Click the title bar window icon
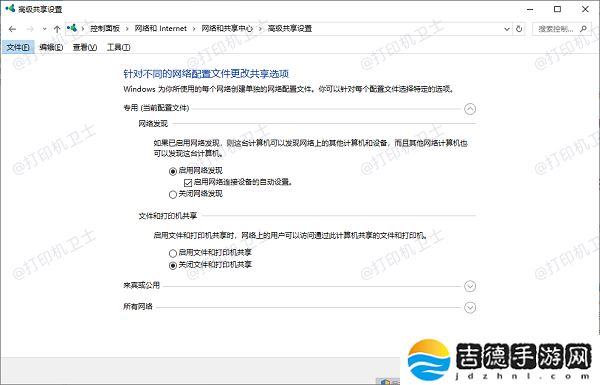This screenshot has width=600, height=385. click(10, 8)
